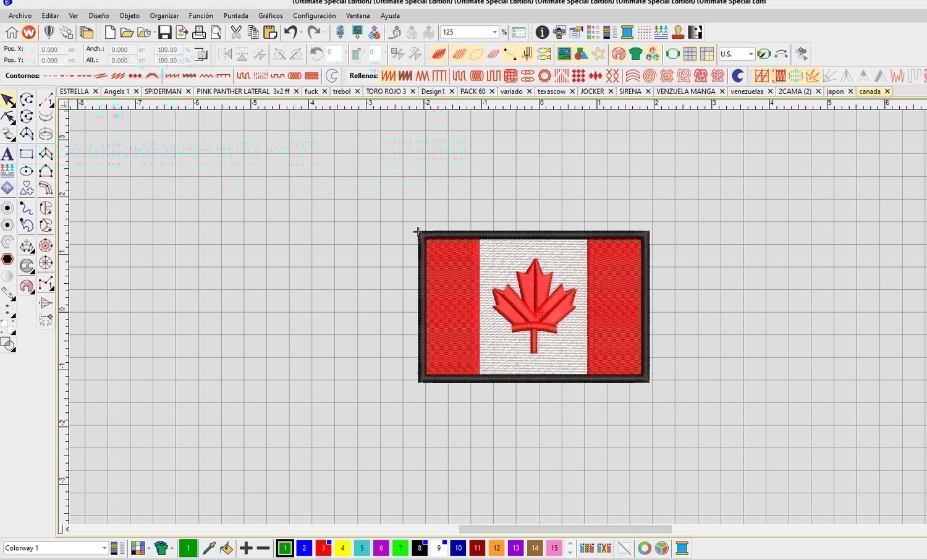Toggle show bitmap artwork
927x560 pixels.
pos(564,54)
